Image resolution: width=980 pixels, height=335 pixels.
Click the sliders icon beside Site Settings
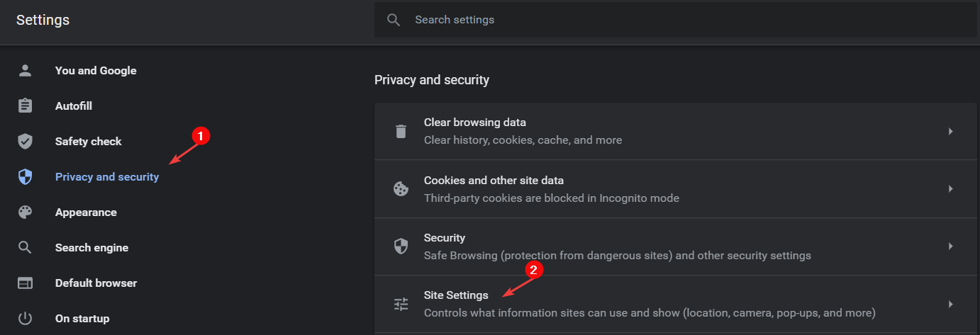click(401, 304)
